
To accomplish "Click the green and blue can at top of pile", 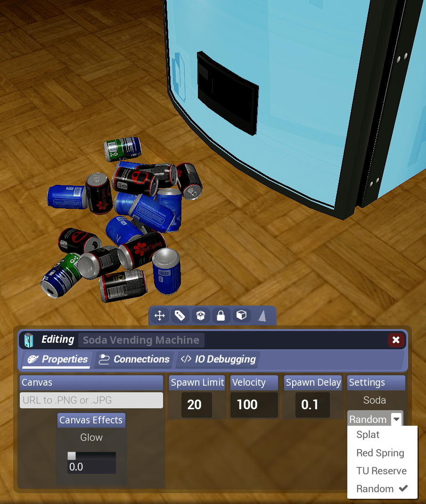I will [123, 149].
